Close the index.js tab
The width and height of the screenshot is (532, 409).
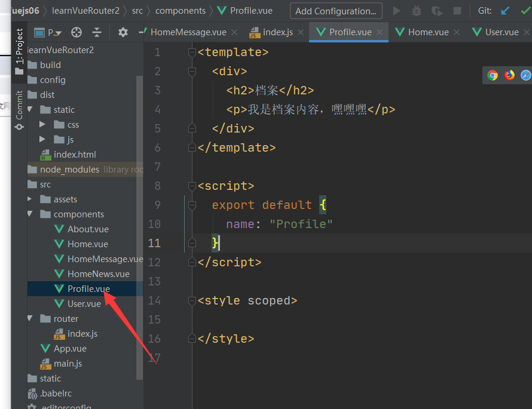click(301, 32)
